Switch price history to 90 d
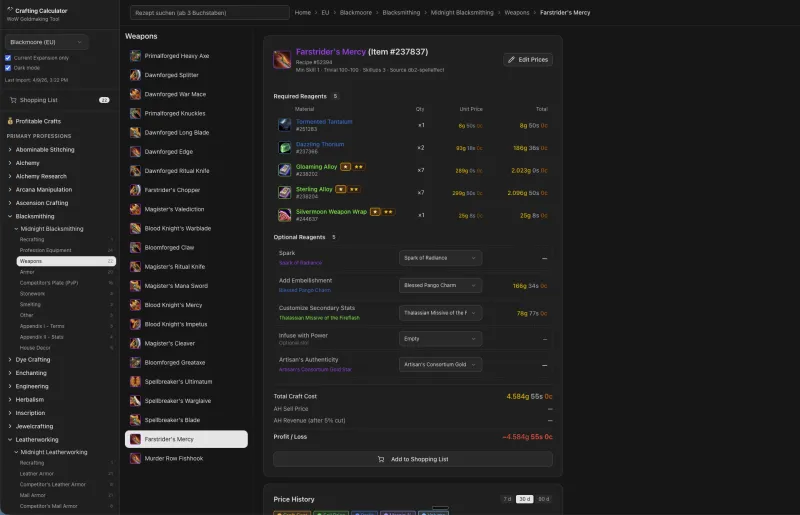800x515 pixels. click(544, 499)
